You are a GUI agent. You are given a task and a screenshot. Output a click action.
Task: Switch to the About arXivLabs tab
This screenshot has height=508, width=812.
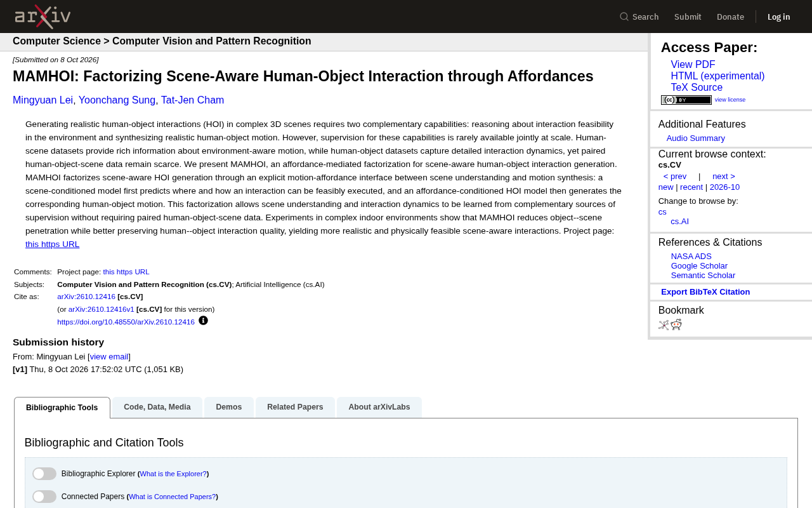point(379,407)
